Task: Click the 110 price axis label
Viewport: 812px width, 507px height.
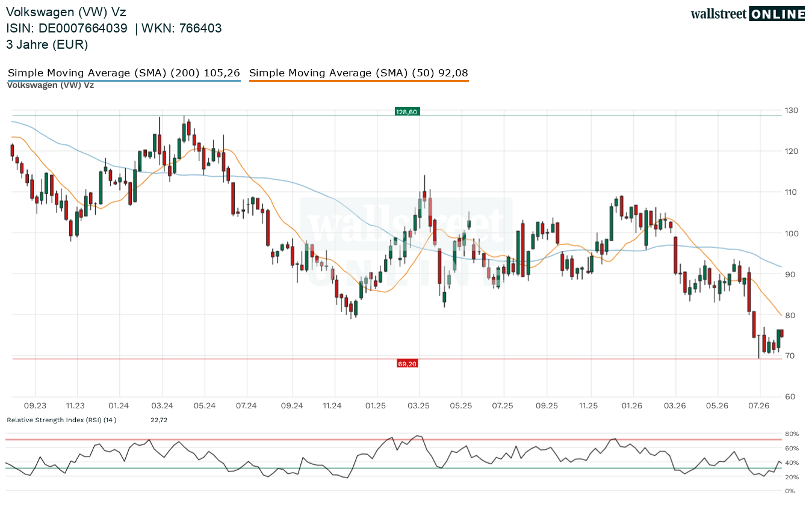Action: (x=791, y=192)
